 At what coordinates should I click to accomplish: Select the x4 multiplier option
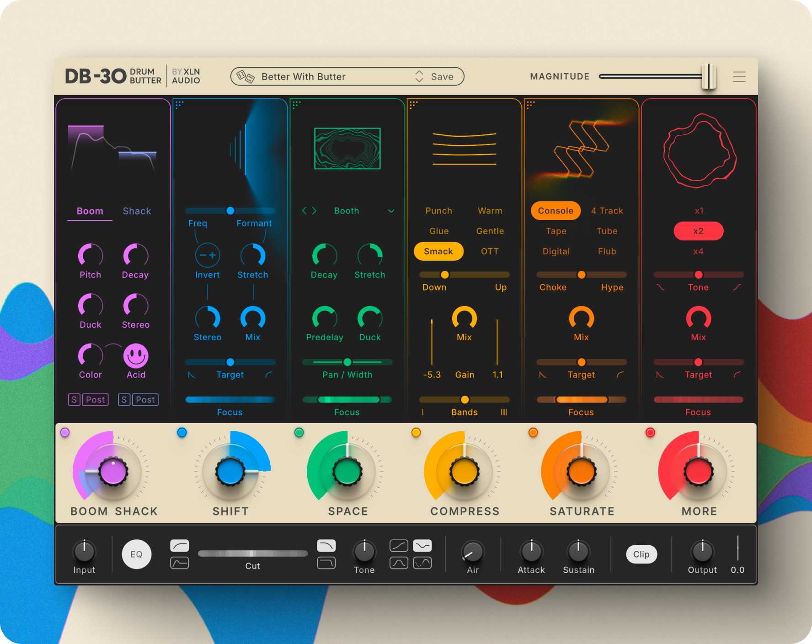coord(698,251)
